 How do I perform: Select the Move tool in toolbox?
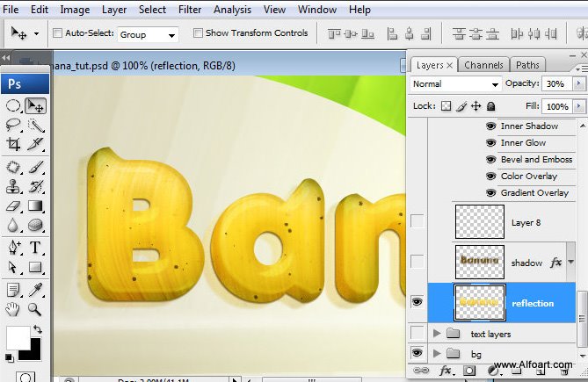click(x=36, y=106)
